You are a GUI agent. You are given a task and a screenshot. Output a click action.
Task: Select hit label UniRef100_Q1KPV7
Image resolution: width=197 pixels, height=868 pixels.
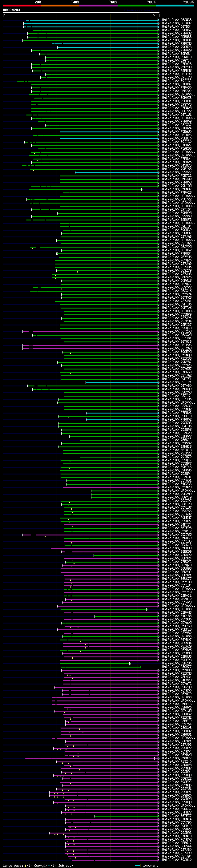tap(176, 436)
